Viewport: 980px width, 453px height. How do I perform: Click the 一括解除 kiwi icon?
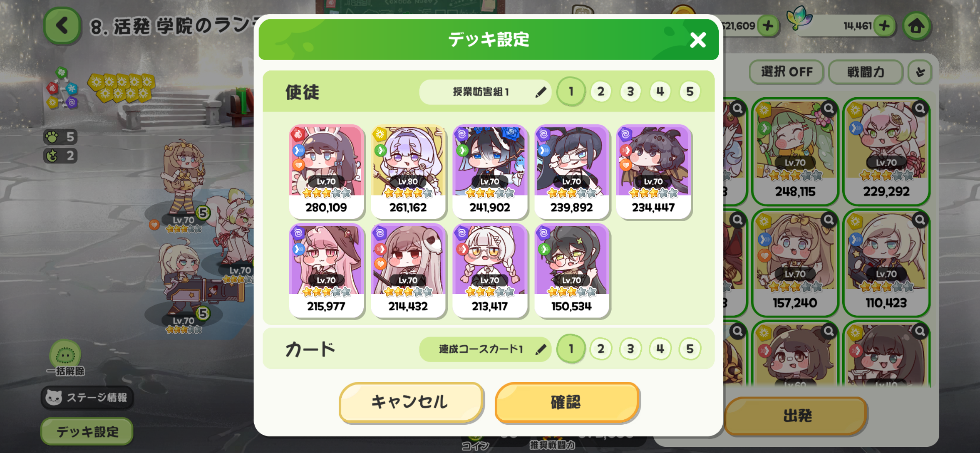(x=65, y=353)
